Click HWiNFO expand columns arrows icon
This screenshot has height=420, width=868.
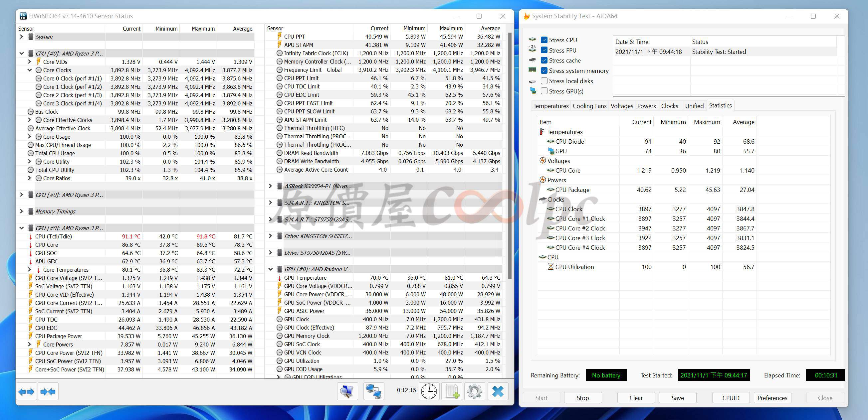click(x=26, y=391)
